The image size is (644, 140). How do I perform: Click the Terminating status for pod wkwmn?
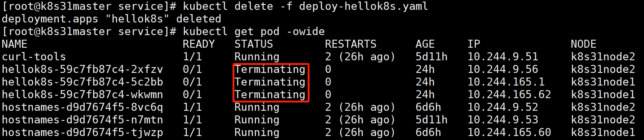tap(270, 94)
